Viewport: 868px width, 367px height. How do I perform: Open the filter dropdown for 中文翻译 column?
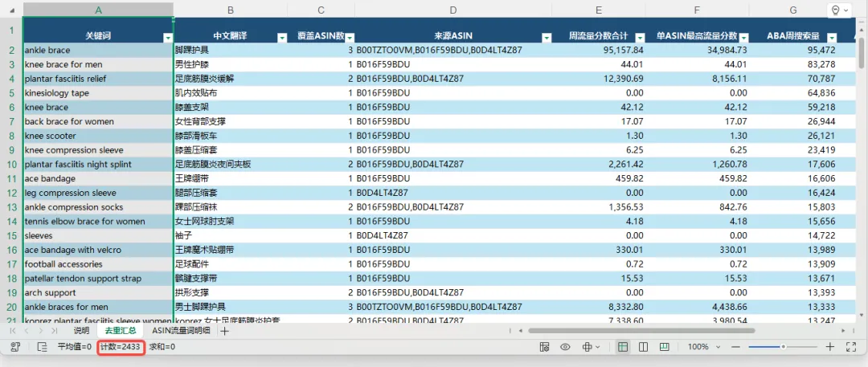tap(282, 37)
